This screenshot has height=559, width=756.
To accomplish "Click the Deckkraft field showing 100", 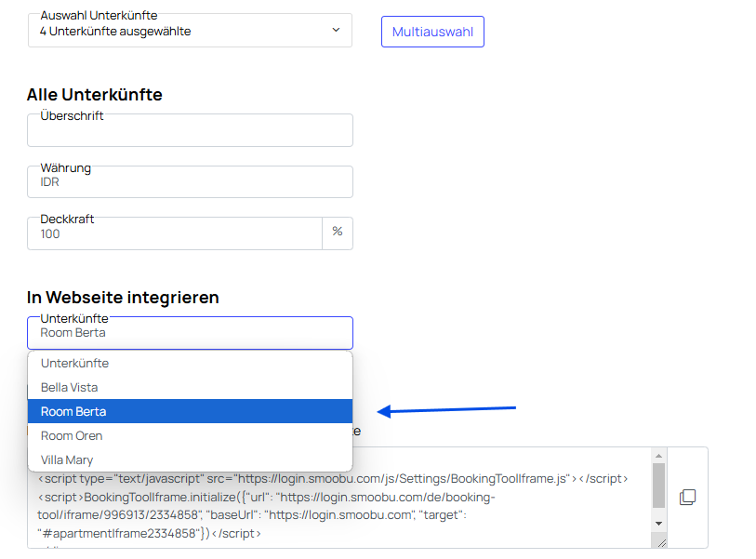I will click(175, 233).
